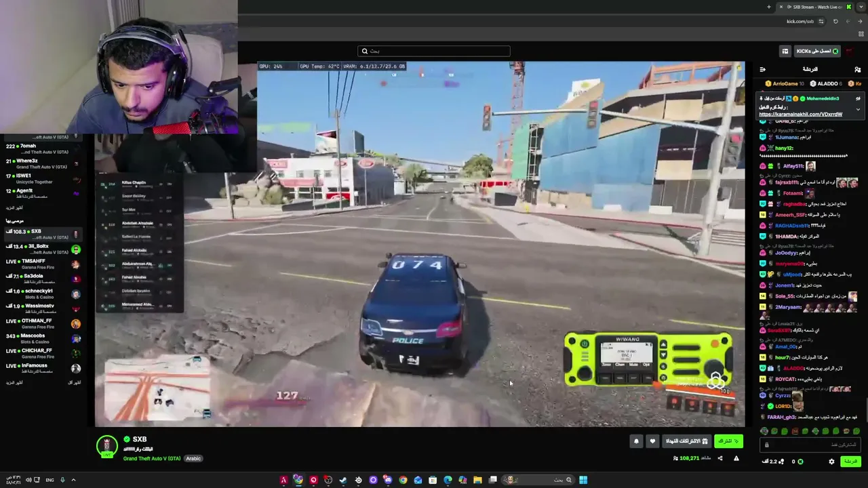Open CHICHAR_FF channel in the sidebar
The height and width of the screenshot is (488, 868).
(x=43, y=354)
